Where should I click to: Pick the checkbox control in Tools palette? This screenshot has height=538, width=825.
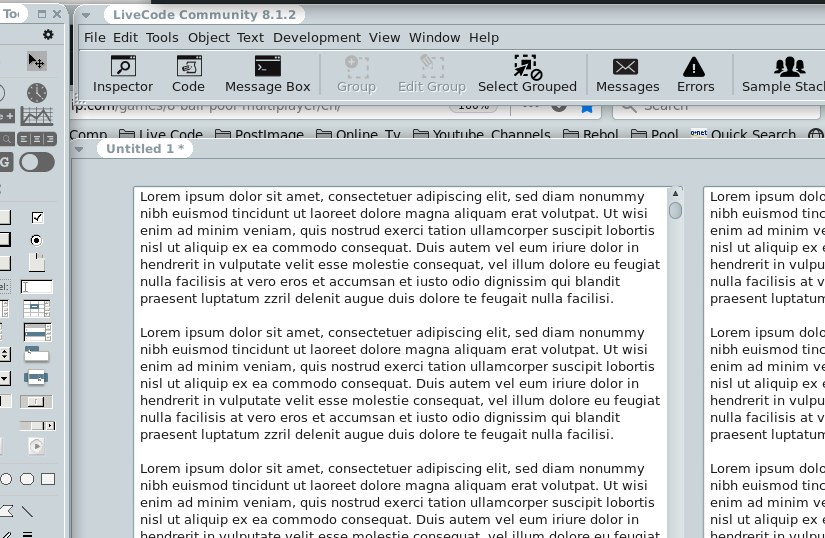[37, 217]
